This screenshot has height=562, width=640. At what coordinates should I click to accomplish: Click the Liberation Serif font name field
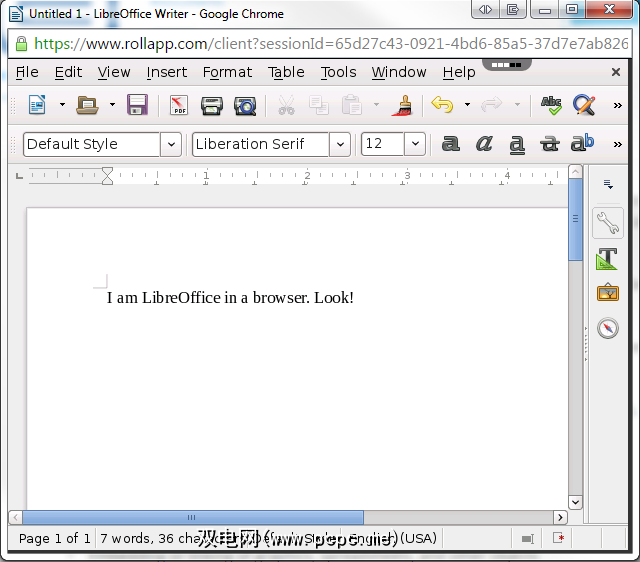click(260, 144)
